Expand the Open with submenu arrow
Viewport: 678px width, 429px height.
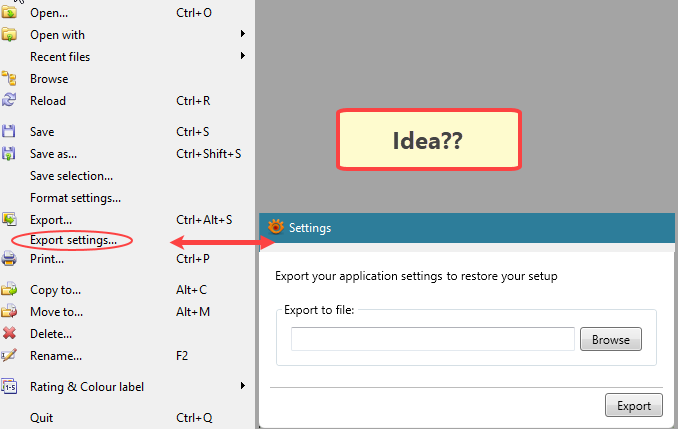pyautogui.click(x=243, y=35)
